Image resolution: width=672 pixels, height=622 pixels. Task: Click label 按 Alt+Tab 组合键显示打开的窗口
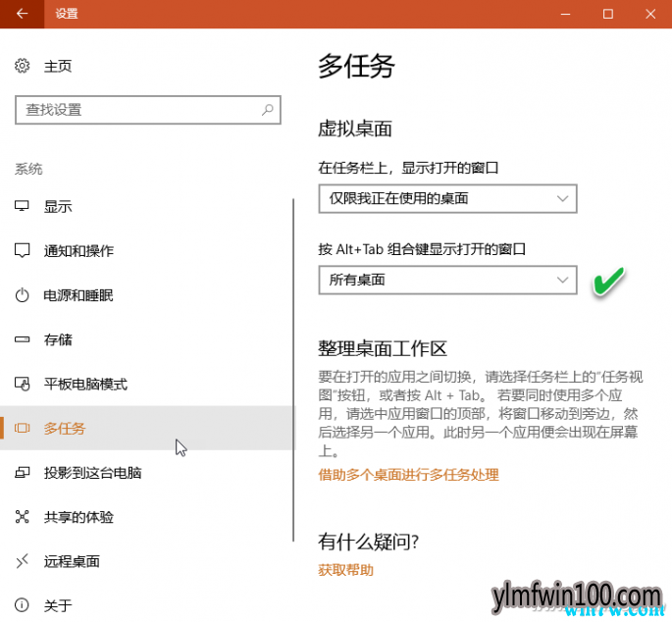pos(422,248)
